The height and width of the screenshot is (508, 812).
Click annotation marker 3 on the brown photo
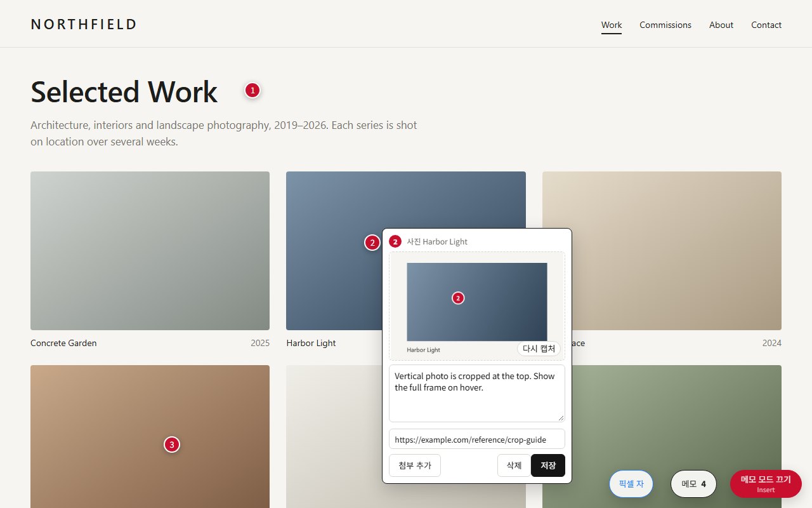171,444
